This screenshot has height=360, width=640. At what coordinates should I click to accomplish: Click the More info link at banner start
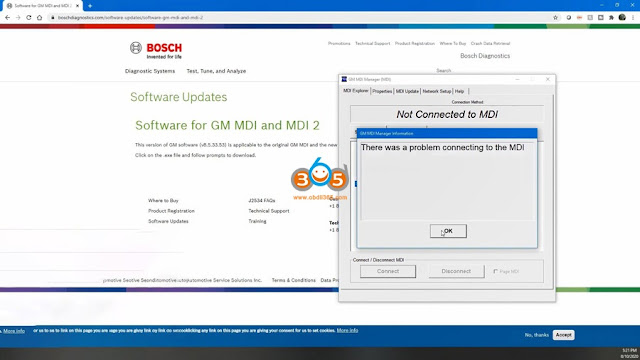tap(14, 331)
